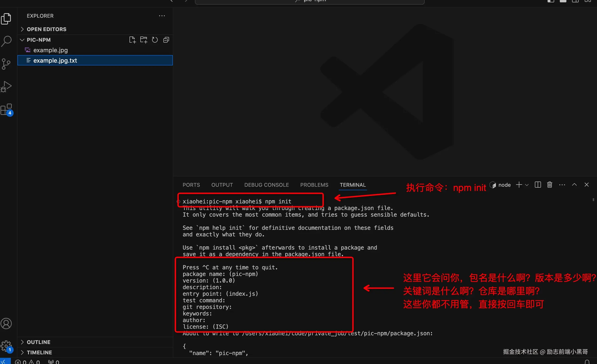Expand the OPEN EDITORS section

click(x=47, y=29)
